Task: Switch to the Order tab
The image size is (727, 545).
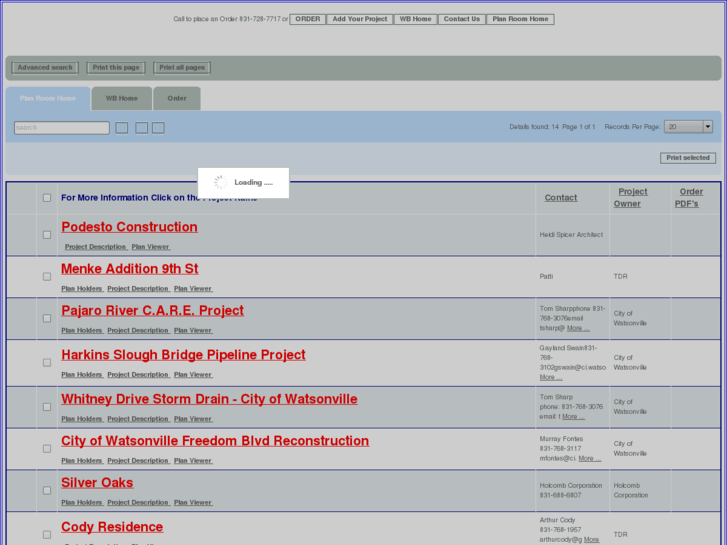Action: [177, 98]
